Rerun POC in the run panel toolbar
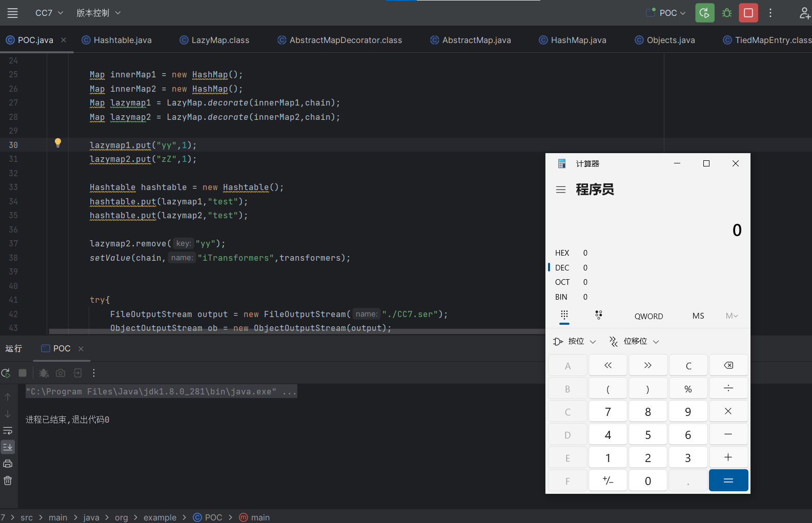Screen dimensions: 812x523 point(6,373)
